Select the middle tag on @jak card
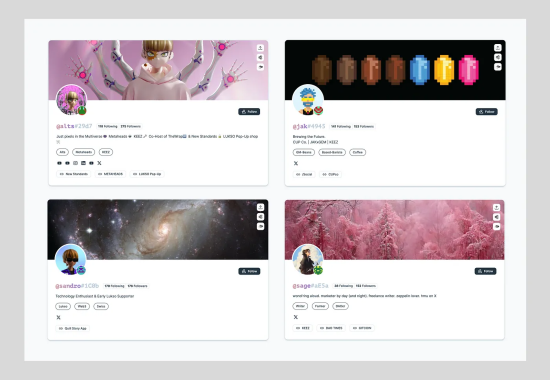The height and width of the screenshot is (380, 550). click(x=332, y=152)
